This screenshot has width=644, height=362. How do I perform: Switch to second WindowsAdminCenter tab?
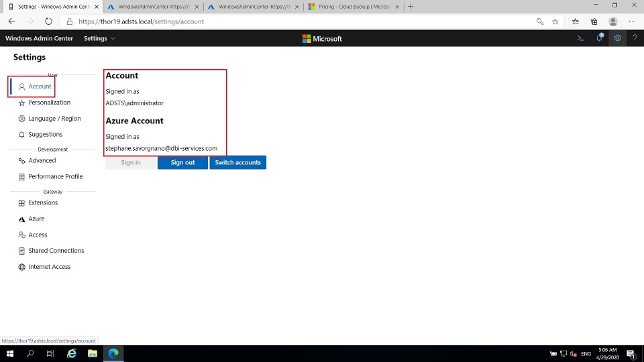(154, 7)
